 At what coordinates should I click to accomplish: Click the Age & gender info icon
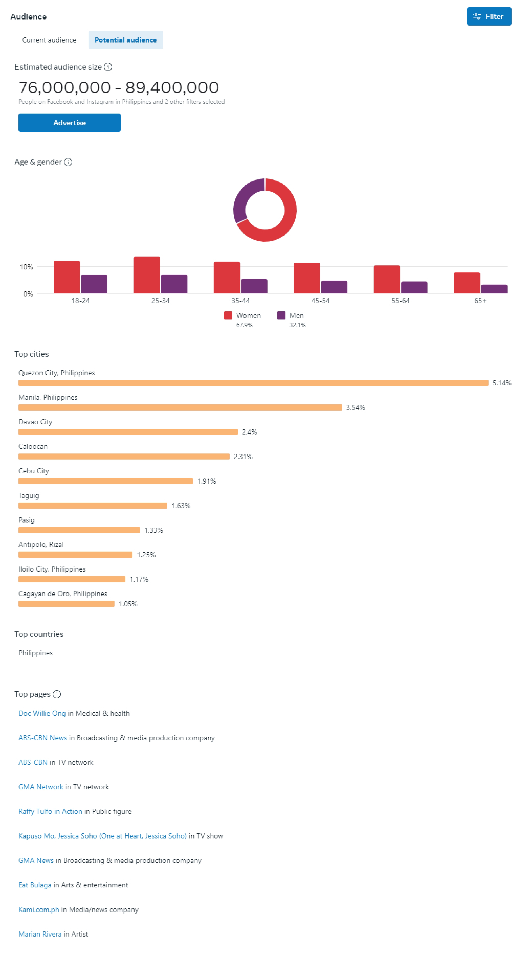click(x=68, y=162)
